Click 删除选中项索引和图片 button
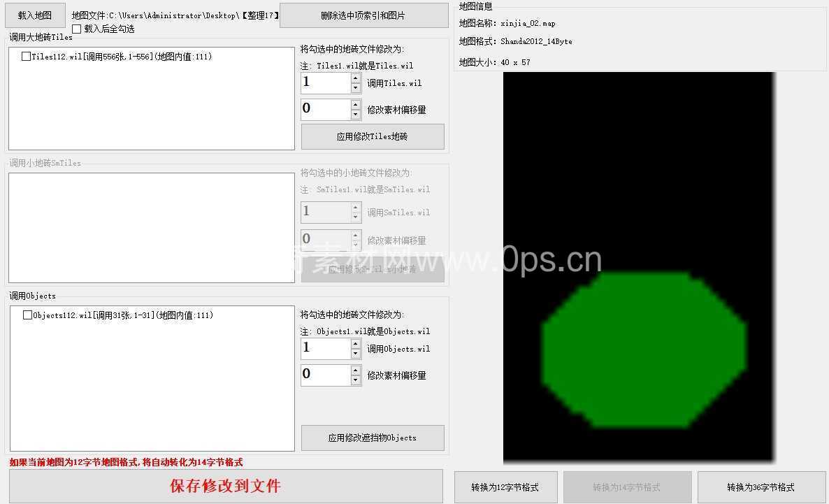Screen dimensions: 829x504 point(363,15)
